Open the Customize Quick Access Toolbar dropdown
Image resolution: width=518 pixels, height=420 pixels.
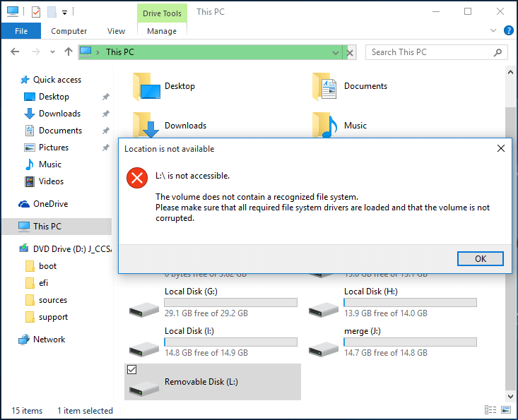coord(65,13)
